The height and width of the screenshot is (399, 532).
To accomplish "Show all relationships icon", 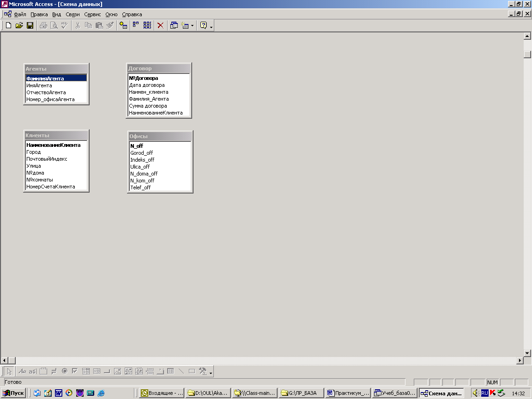I will point(147,25).
